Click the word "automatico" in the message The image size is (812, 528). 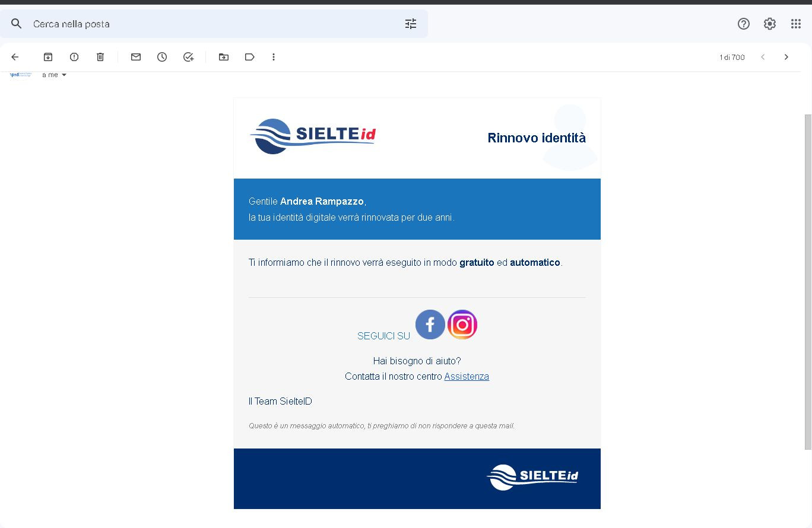(x=535, y=262)
